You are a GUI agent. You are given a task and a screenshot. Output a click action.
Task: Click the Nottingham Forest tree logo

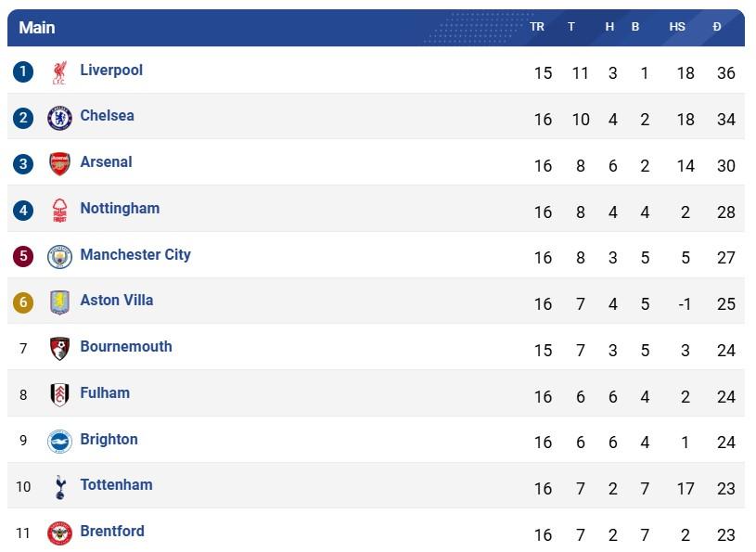click(x=59, y=211)
